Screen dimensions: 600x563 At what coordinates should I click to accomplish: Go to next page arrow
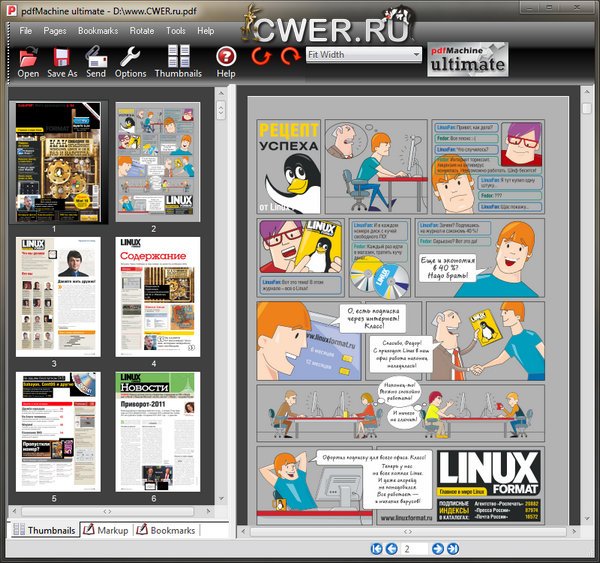click(x=438, y=549)
